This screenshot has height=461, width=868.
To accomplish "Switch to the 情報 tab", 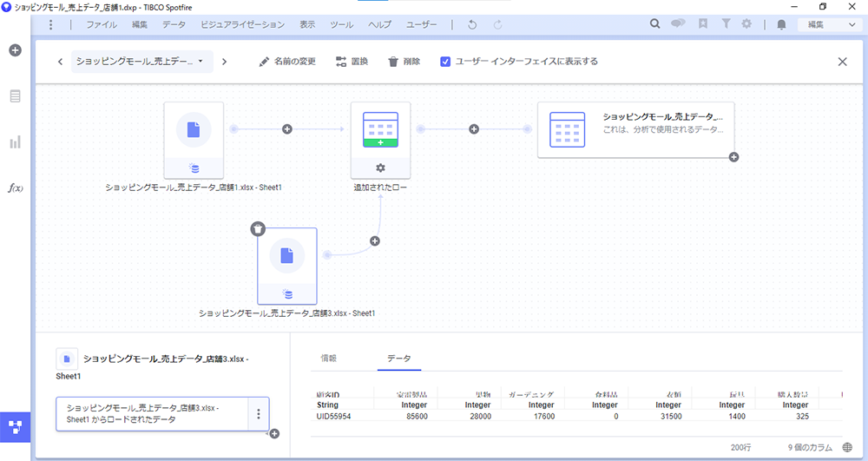I will click(x=329, y=358).
